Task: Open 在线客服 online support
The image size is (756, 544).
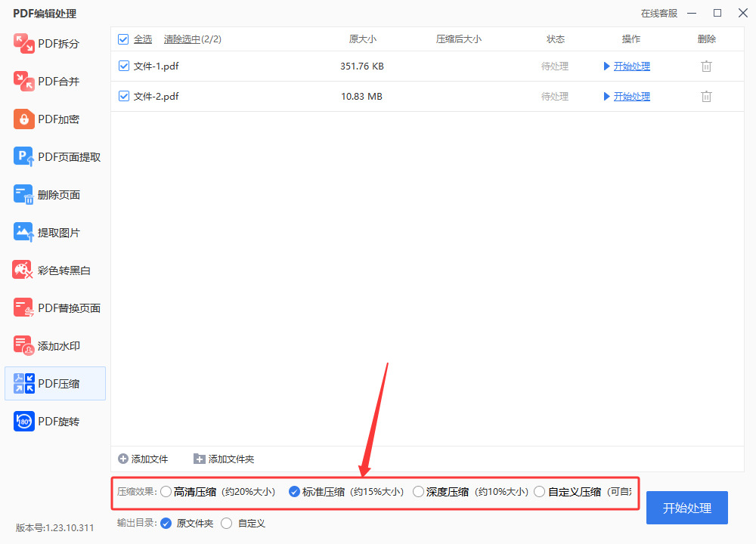Action: click(659, 14)
